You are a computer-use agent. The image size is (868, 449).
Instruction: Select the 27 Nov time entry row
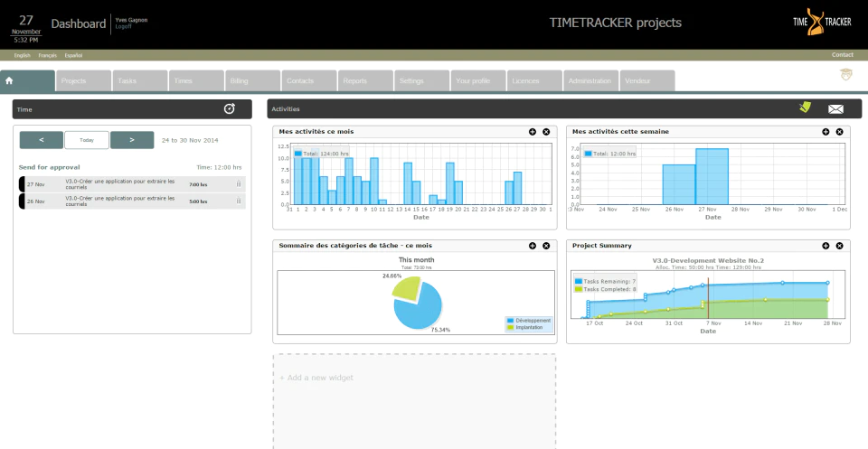tap(132, 184)
